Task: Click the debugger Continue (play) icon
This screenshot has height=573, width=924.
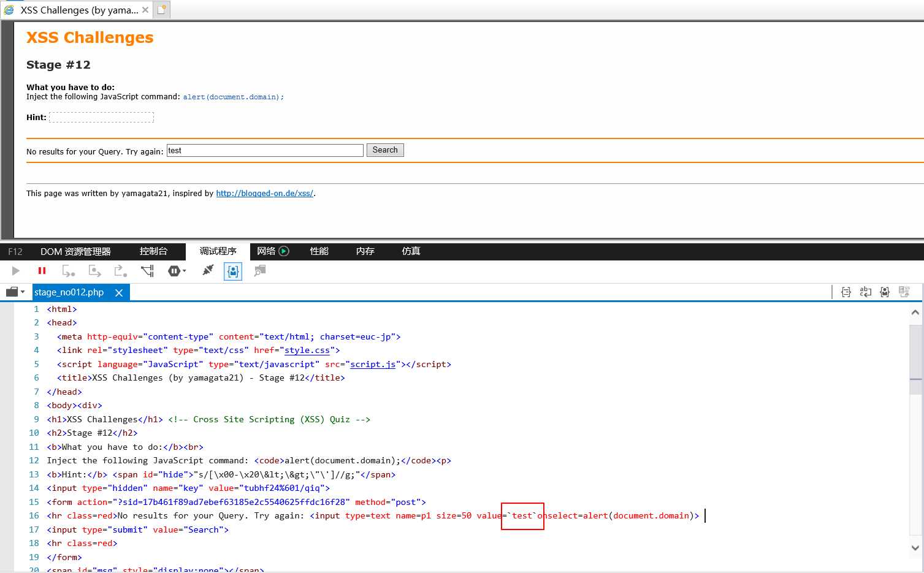Action: coord(16,271)
